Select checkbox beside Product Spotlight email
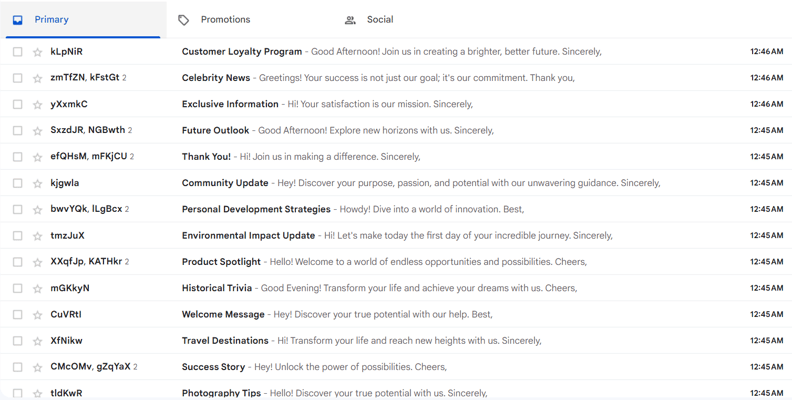The image size is (792, 400). coord(17,262)
